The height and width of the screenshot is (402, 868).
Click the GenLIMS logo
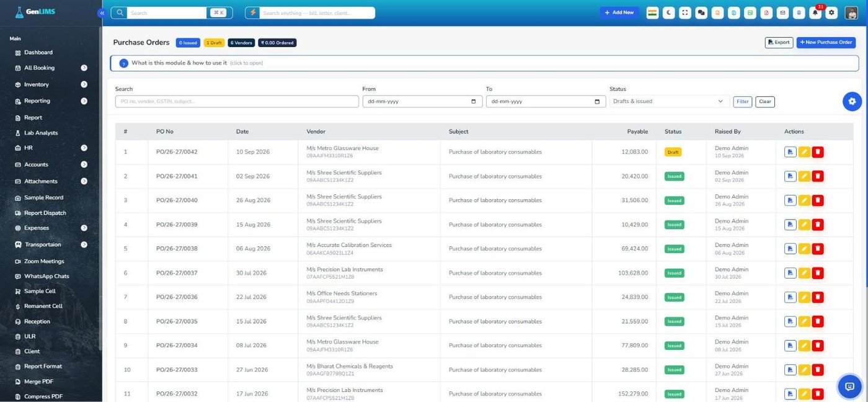pos(35,12)
